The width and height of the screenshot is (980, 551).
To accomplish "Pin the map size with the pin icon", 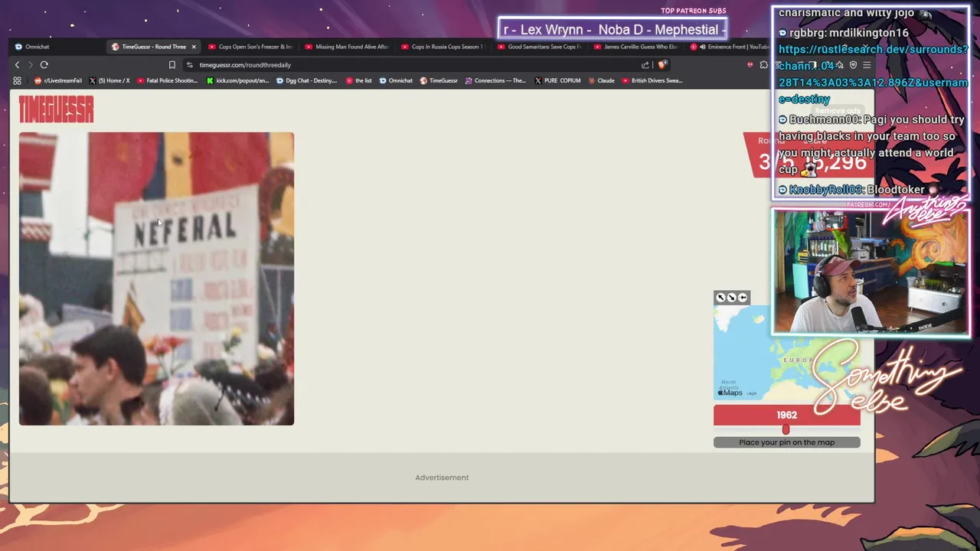I will [x=743, y=298].
